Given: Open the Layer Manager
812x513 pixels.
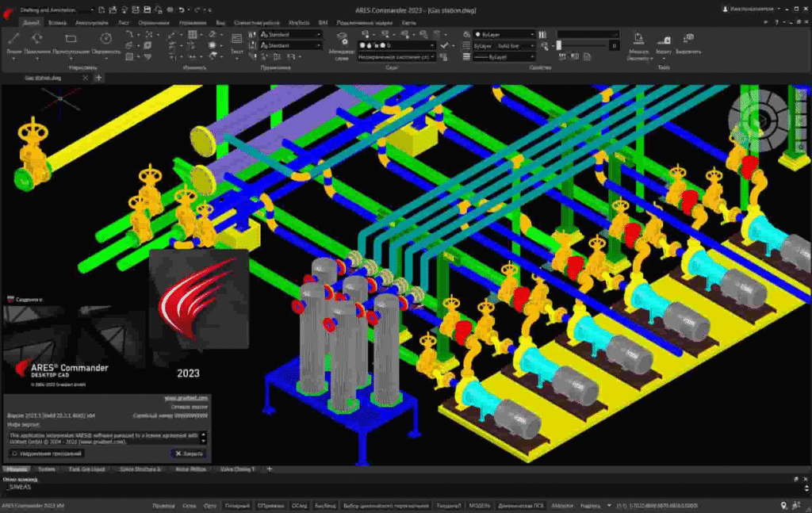Looking at the screenshot, I should (x=342, y=43).
